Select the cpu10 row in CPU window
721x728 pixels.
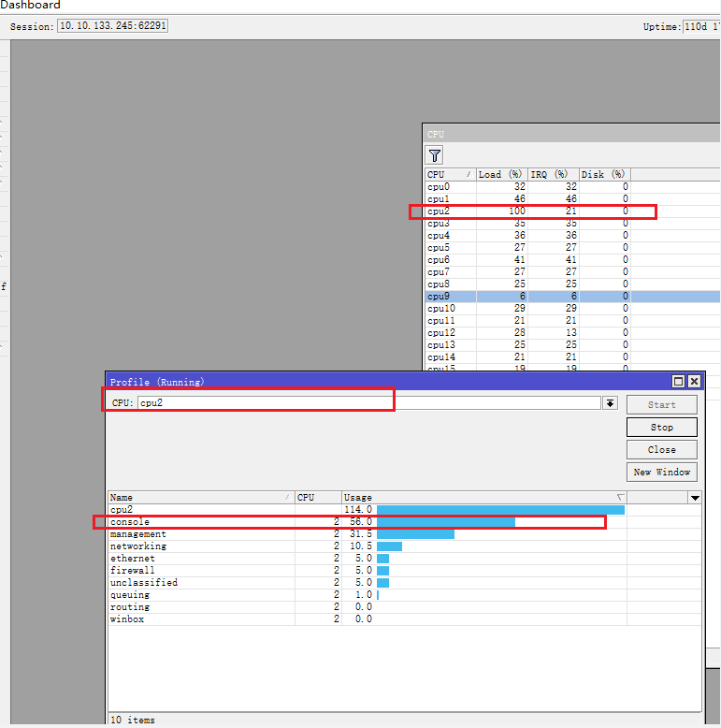point(572,308)
